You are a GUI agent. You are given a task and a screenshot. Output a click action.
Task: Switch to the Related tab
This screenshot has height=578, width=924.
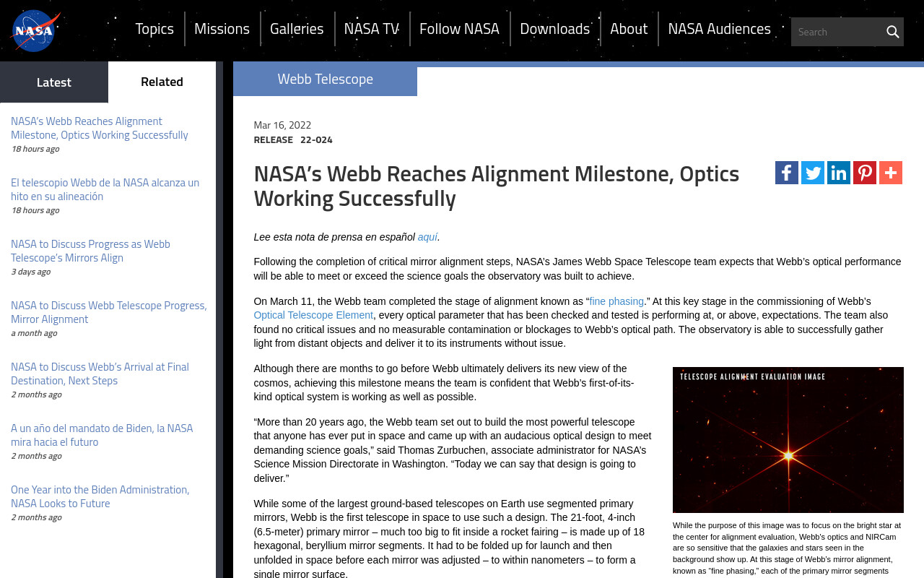[162, 82]
